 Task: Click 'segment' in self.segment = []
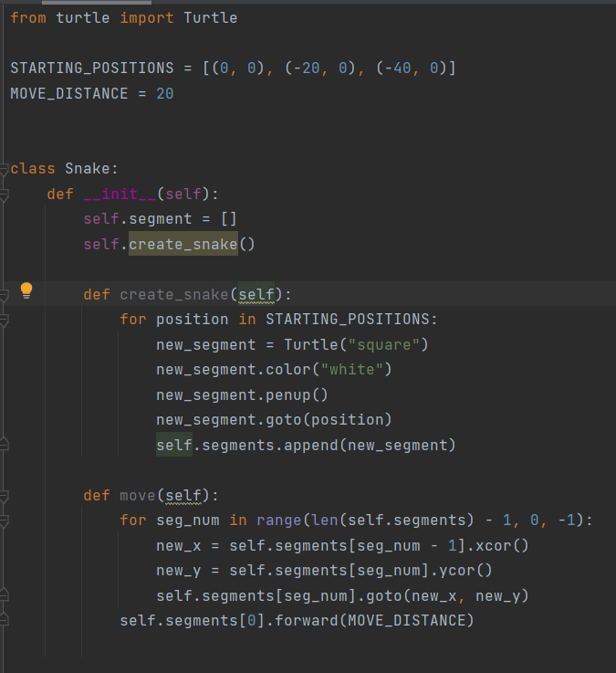[160, 219]
